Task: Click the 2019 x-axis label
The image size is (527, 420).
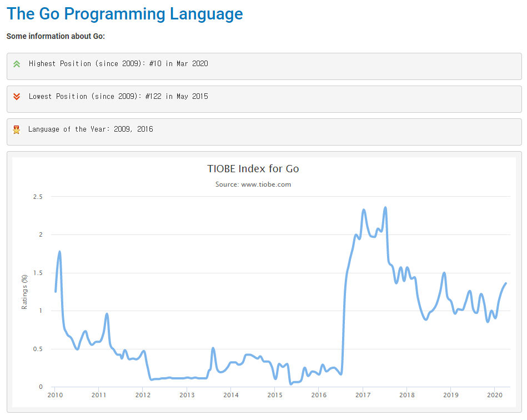Action: click(451, 395)
